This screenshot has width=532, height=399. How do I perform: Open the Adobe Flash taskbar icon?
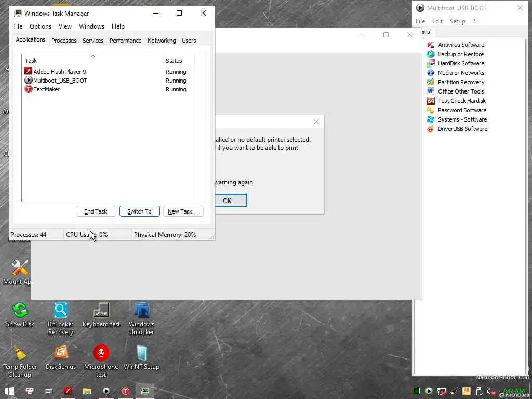pos(68,391)
